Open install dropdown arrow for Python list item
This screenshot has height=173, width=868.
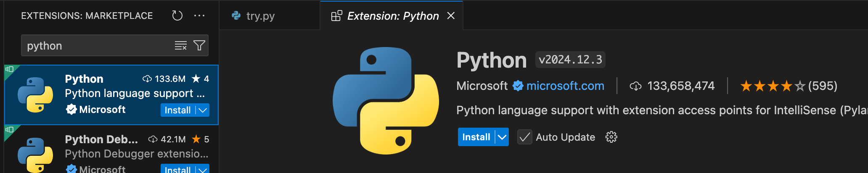click(x=203, y=110)
